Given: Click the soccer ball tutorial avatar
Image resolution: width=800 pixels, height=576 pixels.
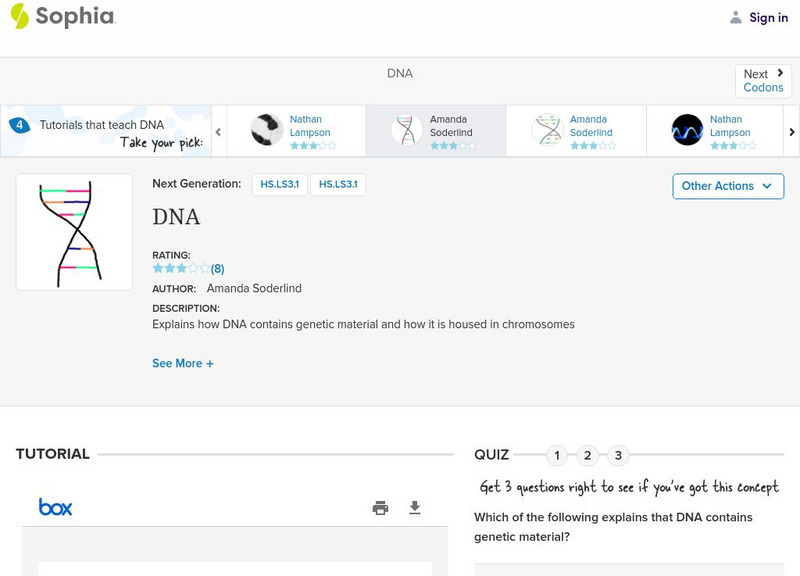Looking at the screenshot, I should click(x=267, y=130).
